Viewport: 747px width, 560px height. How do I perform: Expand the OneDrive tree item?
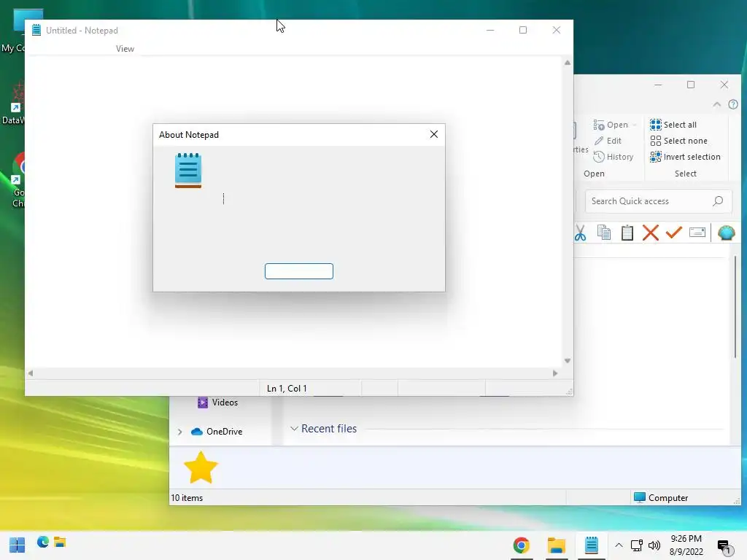point(179,432)
